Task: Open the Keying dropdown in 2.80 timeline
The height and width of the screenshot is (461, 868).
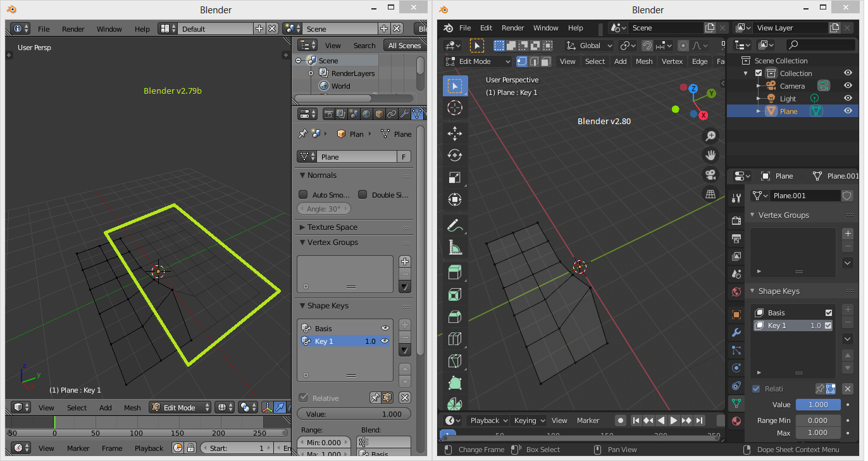Action: pos(529,420)
